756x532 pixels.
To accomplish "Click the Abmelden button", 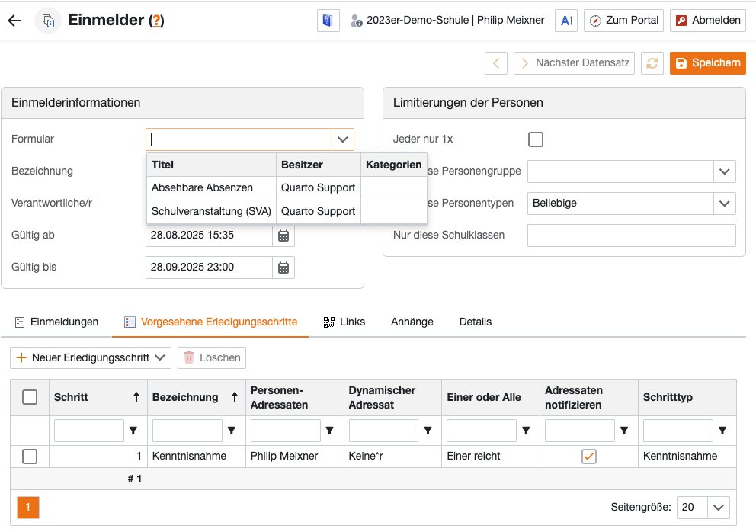I will coord(707,21).
